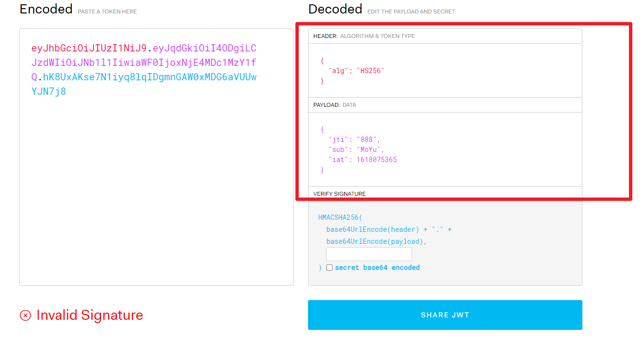Click the blue signature segment starting hK8UxAKse7N1
This screenshot has height=340, width=644.
coord(144,84)
